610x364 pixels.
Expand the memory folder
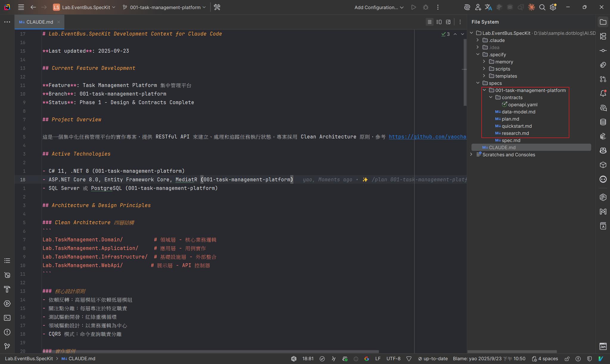point(484,61)
